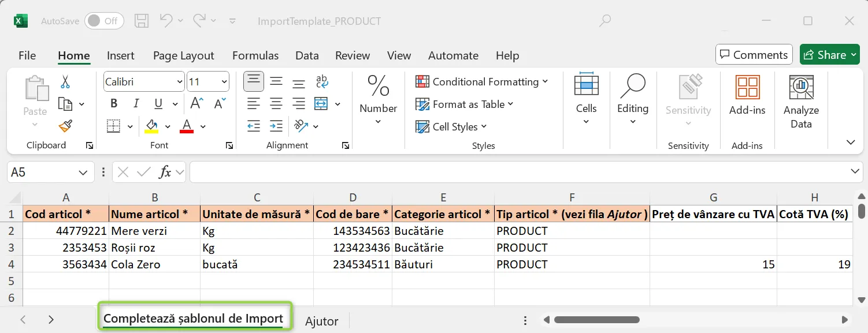Open the Add-ins pane
Viewport: 868px width, 333px height.
(747, 95)
